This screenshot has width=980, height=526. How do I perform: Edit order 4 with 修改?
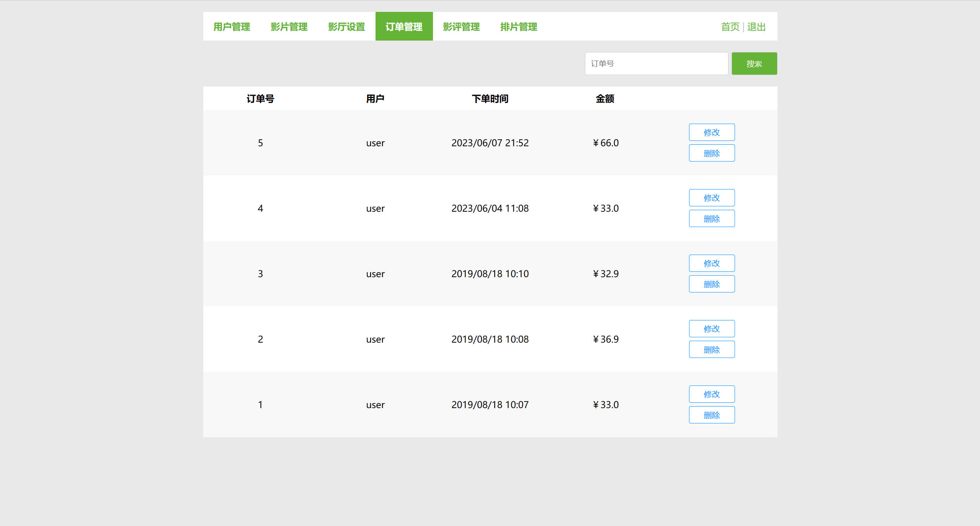tap(712, 198)
